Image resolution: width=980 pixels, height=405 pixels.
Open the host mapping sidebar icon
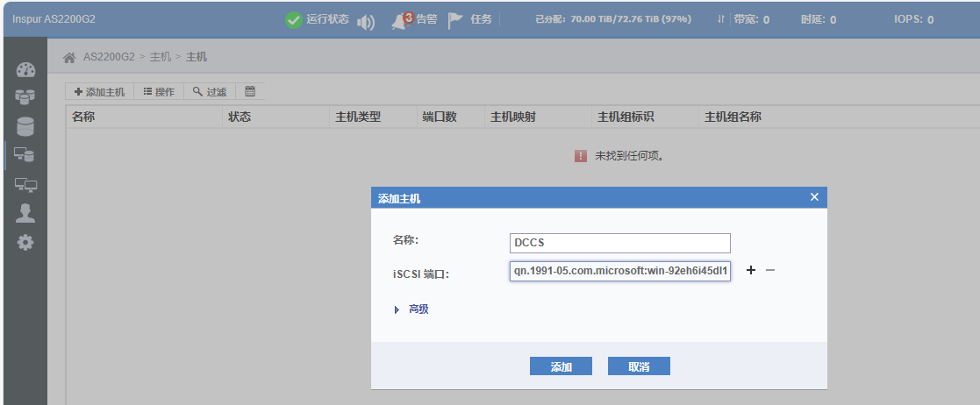pos(25,155)
